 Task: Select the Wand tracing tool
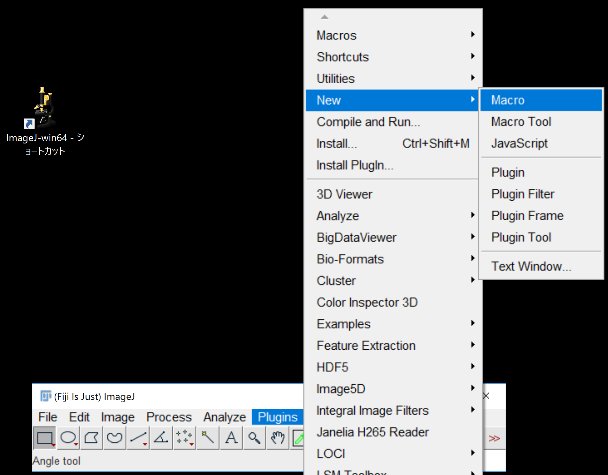click(x=208, y=438)
